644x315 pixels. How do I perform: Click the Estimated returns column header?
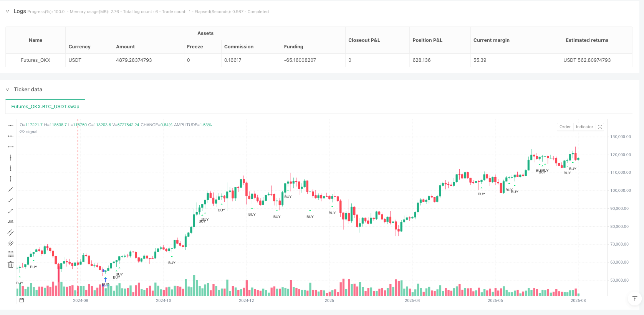[x=587, y=40]
